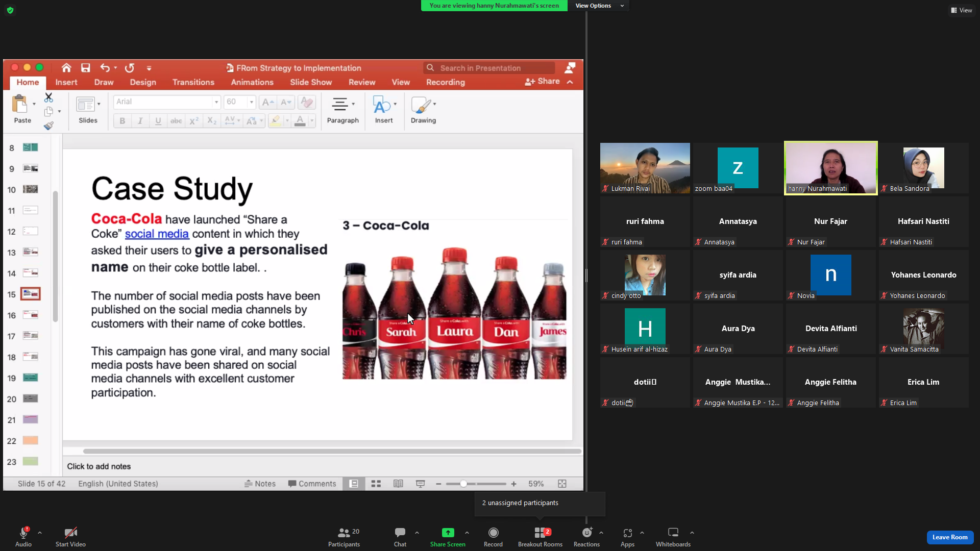Open the View Options dropdown
Image resolution: width=980 pixels, height=551 pixels.
[599, 6]
